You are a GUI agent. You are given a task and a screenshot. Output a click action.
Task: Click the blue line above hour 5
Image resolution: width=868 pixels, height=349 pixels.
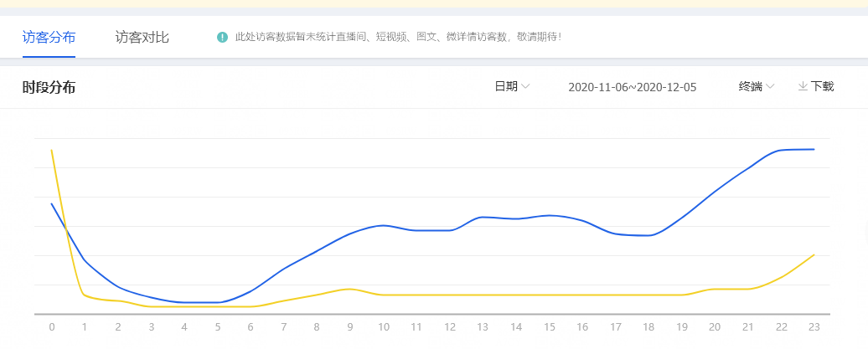[217, 302]
